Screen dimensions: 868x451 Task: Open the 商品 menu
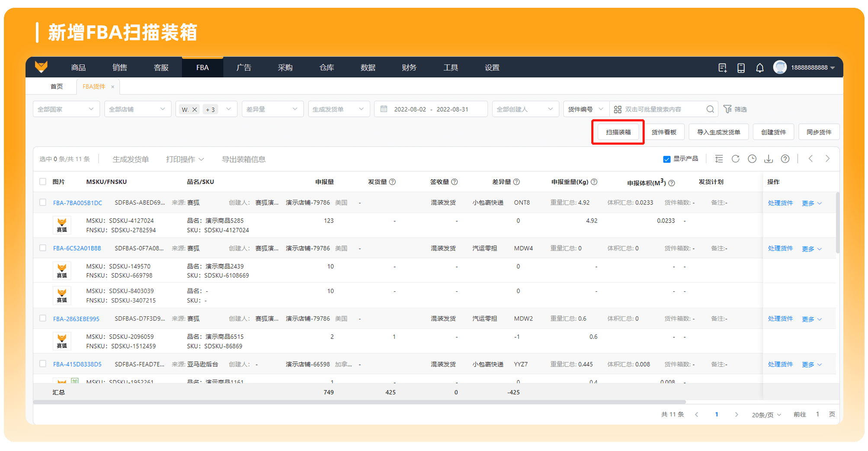(78, 68)
